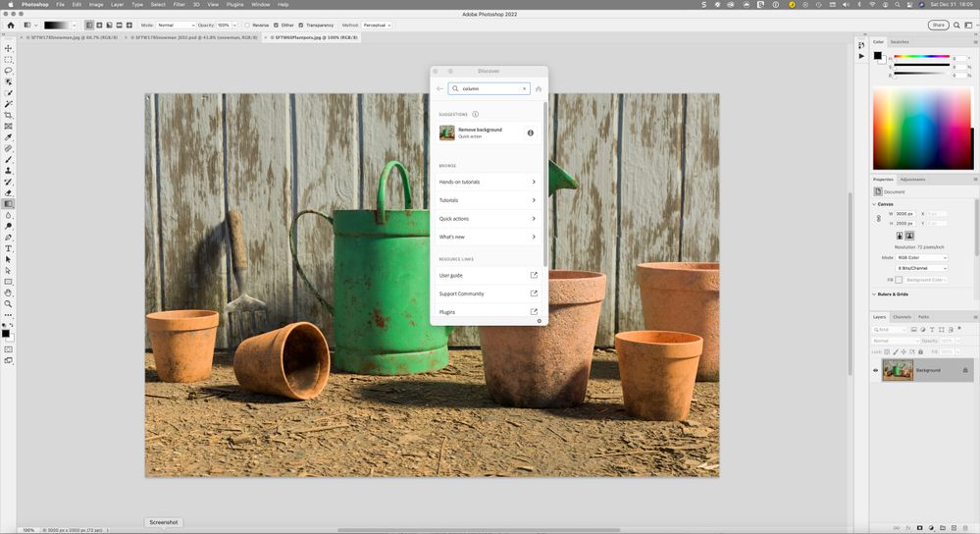
Task: Select the Move tool
Action: 9,48
